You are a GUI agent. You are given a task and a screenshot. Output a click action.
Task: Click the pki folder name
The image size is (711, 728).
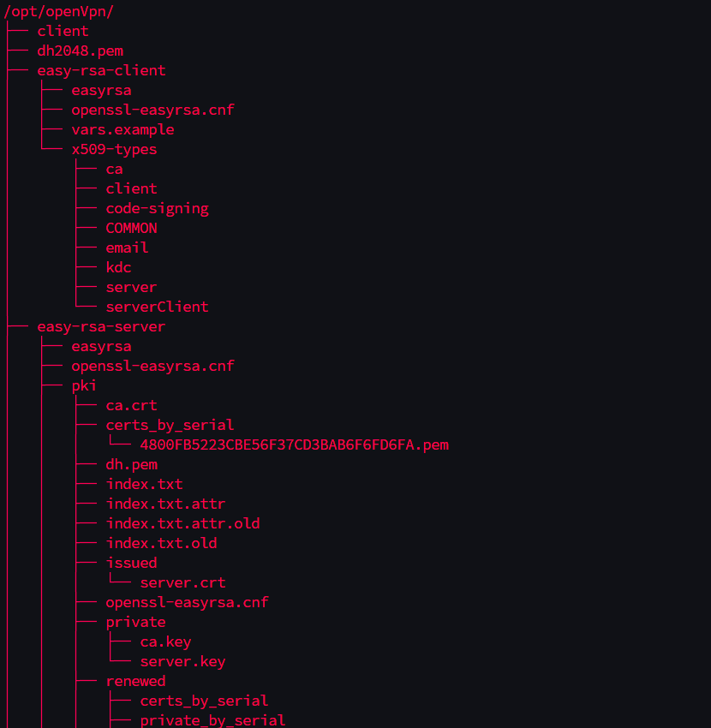click(84, 385)
